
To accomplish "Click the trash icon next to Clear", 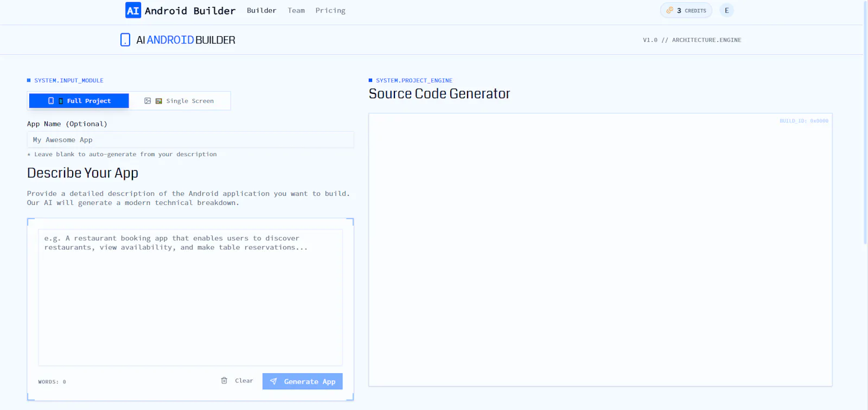I will (224, 381).
